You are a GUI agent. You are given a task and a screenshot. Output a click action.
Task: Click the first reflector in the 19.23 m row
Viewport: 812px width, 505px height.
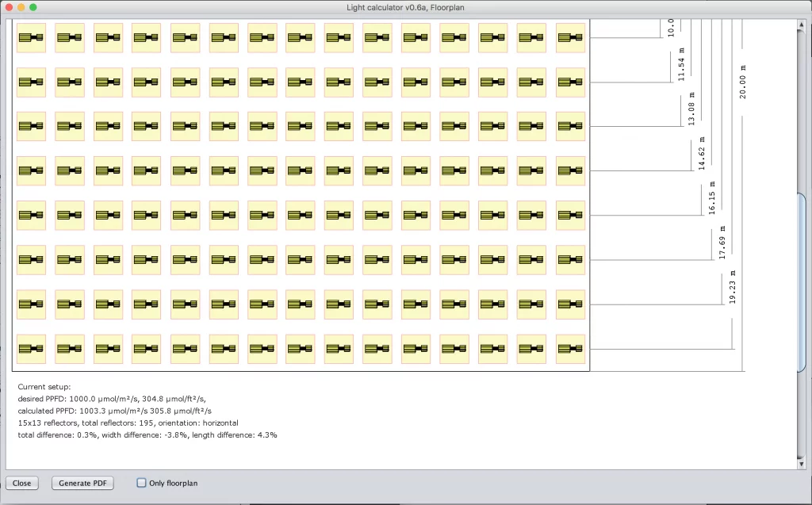(x=31, y=304)
